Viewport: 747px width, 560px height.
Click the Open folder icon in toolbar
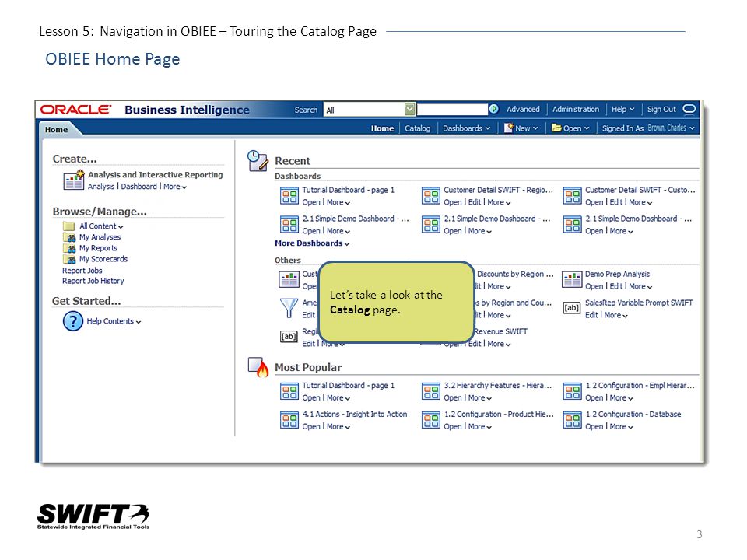[556, 128]
